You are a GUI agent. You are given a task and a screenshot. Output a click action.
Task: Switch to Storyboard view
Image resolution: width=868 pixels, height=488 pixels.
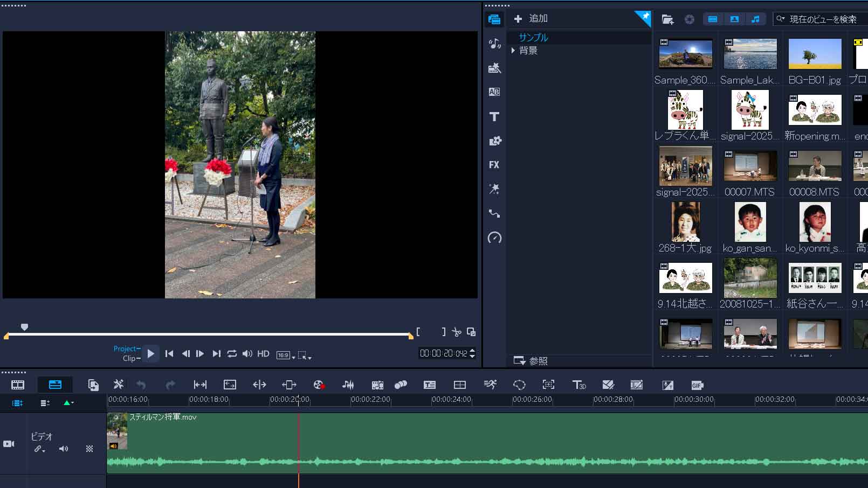pyautogui.click(x=18, y=385)
